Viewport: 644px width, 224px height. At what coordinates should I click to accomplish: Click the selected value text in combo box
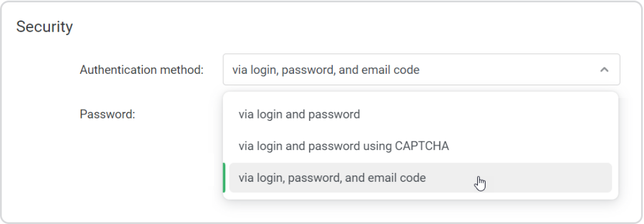point(326,70)
